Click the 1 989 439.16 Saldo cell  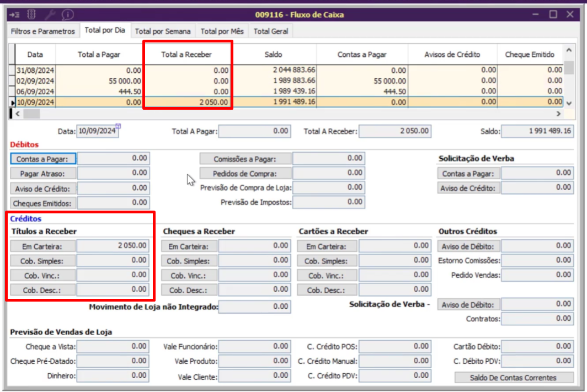tap(274, 92)
